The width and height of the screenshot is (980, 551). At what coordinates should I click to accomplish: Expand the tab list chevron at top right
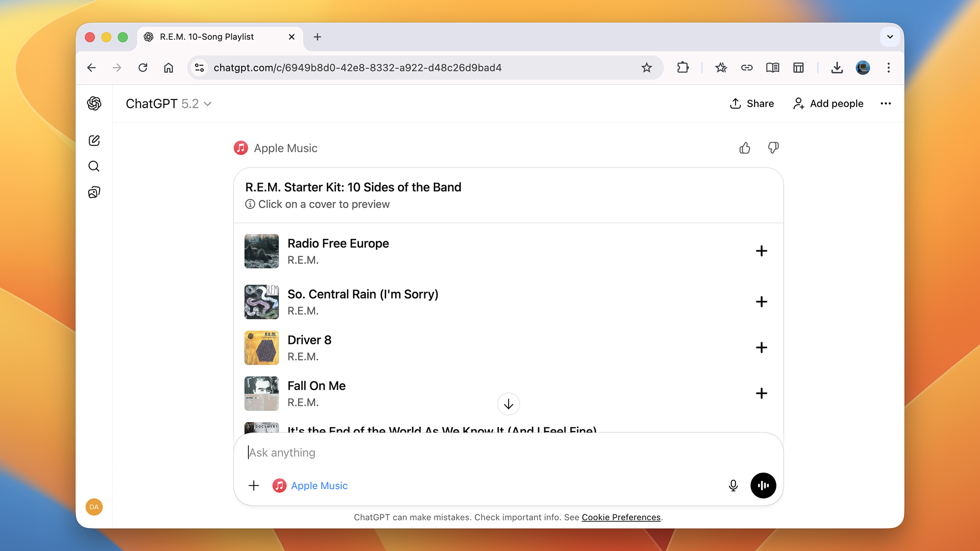click(889, 37)
